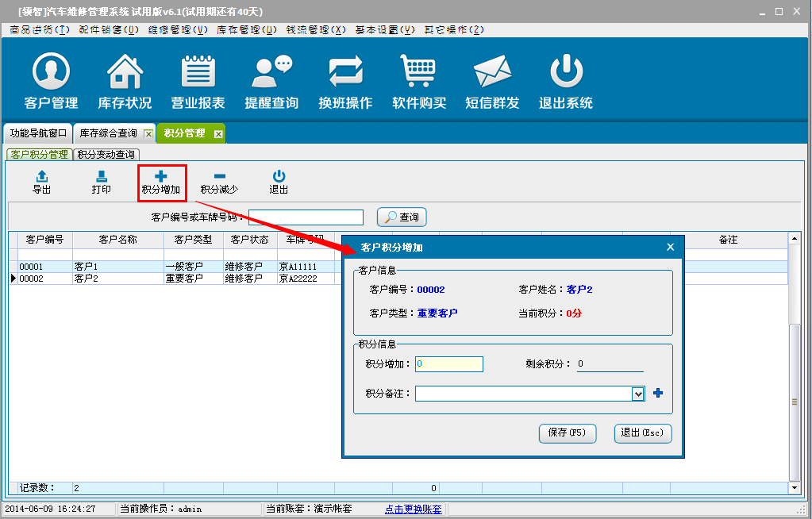
Task: Add new remark with blue plus icon
Action: pos(657,393)
